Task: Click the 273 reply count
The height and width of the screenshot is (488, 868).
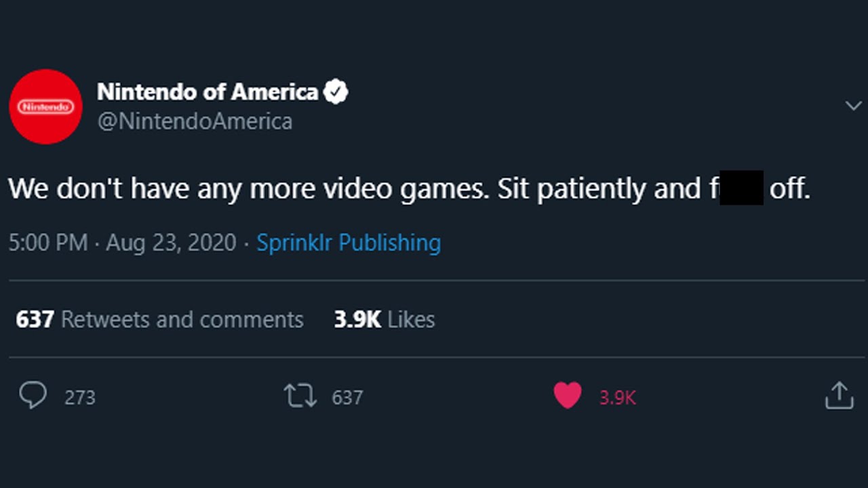Action: (x=80, y=397)
